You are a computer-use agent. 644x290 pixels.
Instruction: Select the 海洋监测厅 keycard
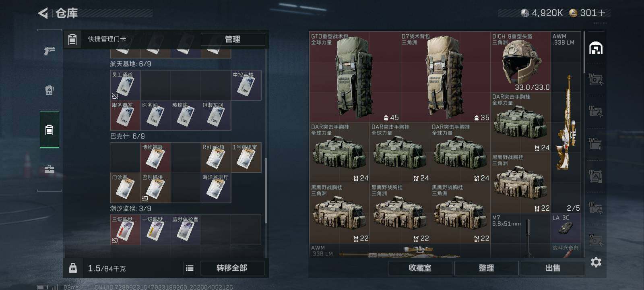(x=216, y=188)
